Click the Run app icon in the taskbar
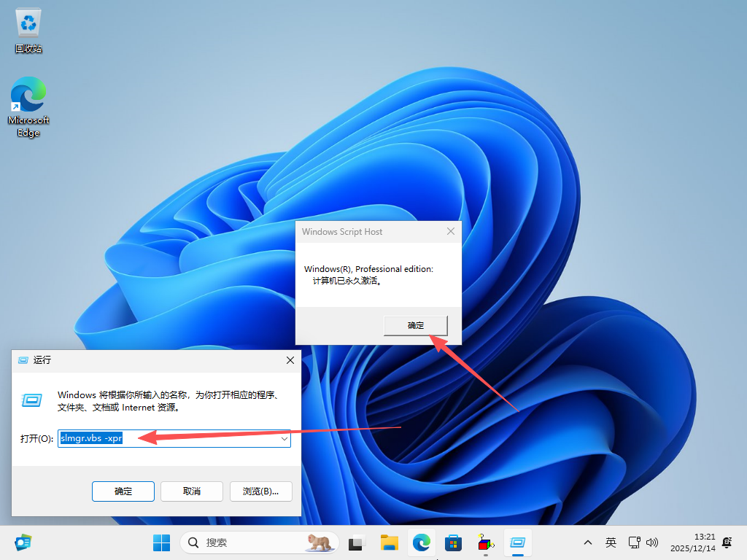 click(518, 542)
